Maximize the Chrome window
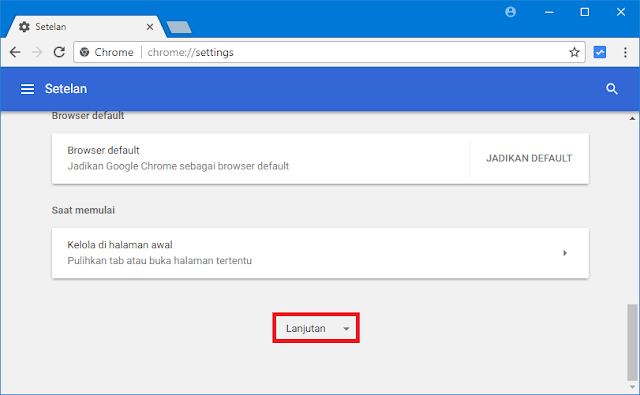This screenshot has height=395, width=640. pyautogui.click(x=584, y=12)
